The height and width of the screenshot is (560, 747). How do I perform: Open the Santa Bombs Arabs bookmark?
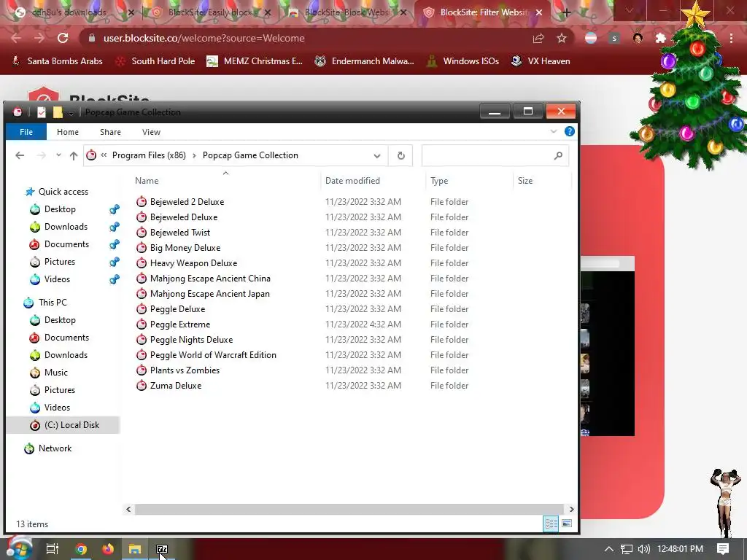pos(58,61)
